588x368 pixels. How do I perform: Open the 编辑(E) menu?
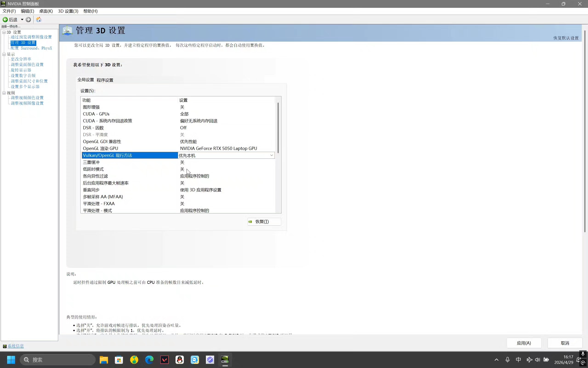coord(28,11)
